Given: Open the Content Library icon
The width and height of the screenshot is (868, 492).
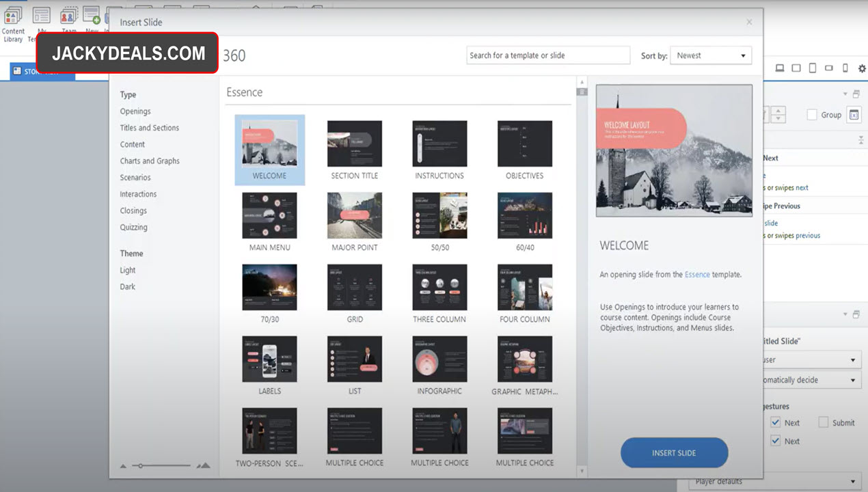Looking at the screenshot, I should coord(13,20).
